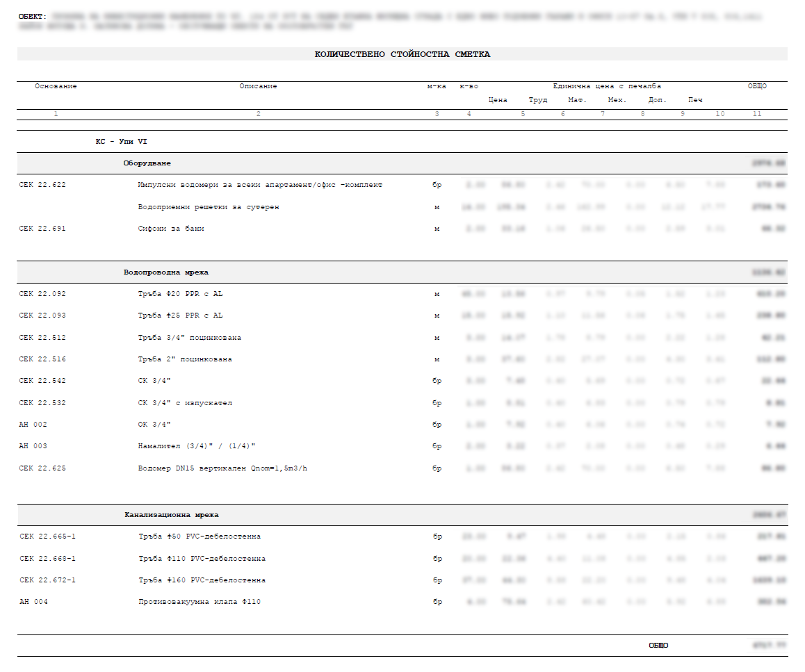
Task: Click the "Противовакуумна клапа Ф110" description
Action: click(x=200, y=602)
